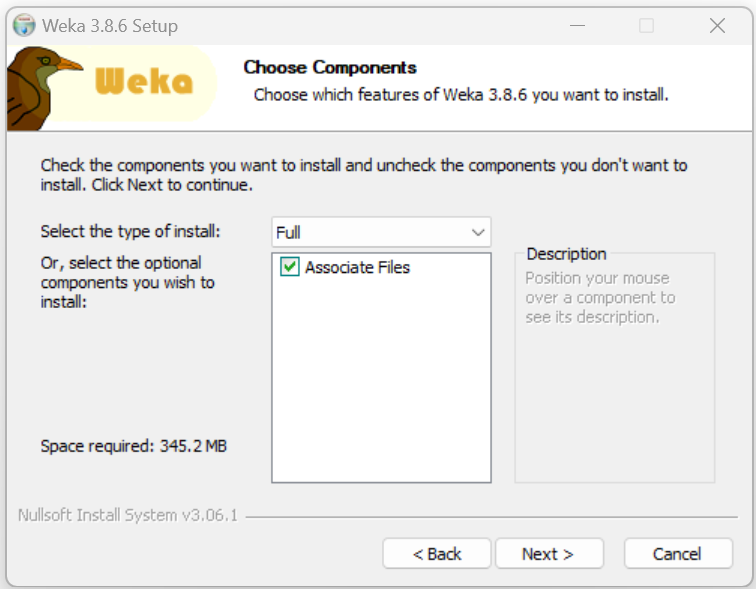Select the Associate Files component label
Viewport: 756px width, 589px height.
click(357, 267)
